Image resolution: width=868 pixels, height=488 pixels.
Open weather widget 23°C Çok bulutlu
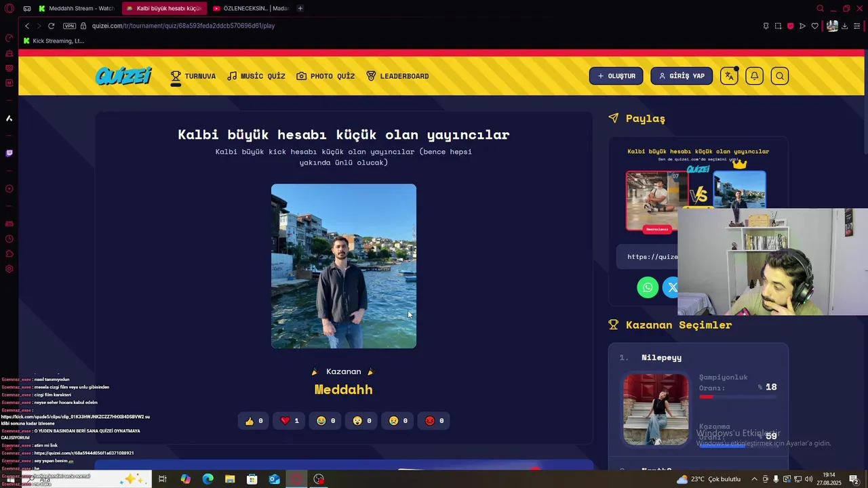pos(708,479)
